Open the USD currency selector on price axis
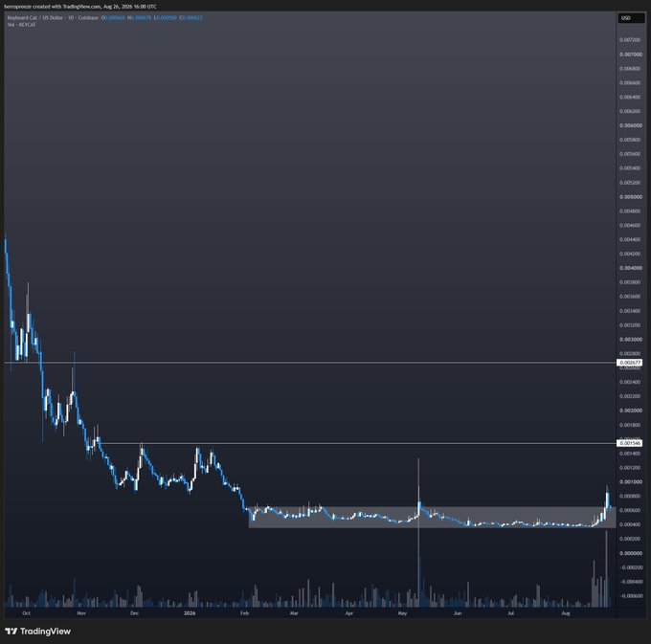The height and width of the screenshot is (644, 651). coord(631,18)
